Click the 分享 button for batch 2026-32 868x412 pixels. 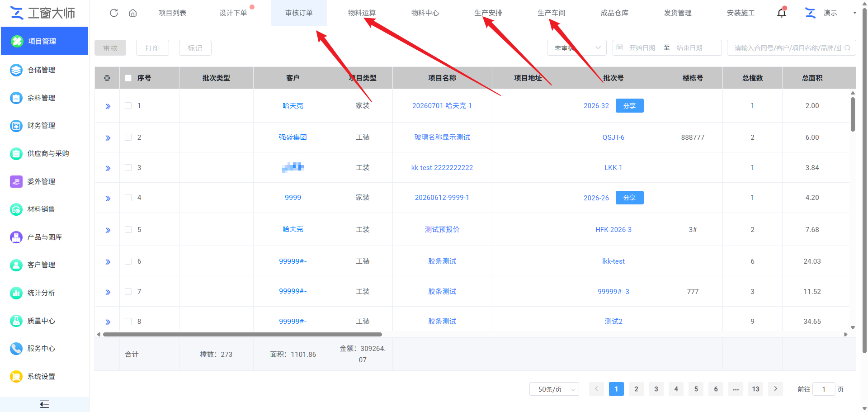click(629, 105)
